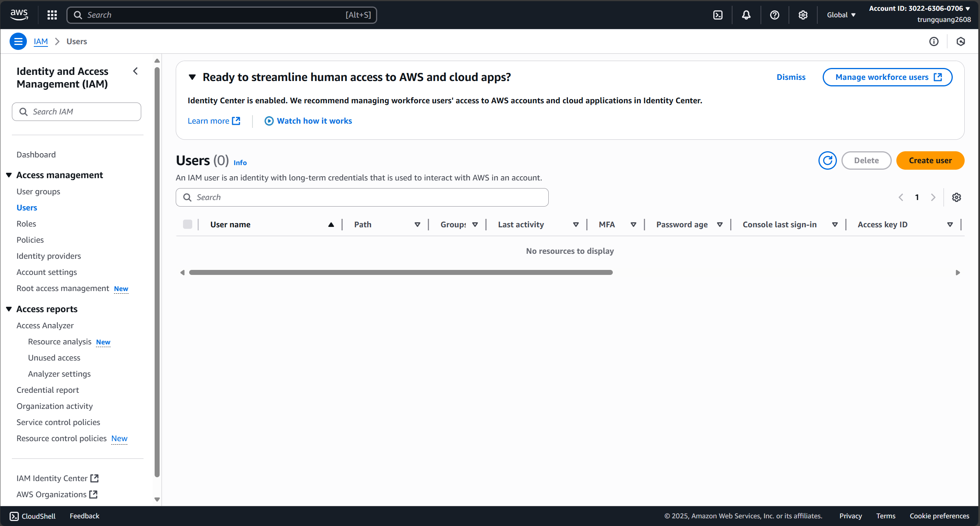The width and height of the screenshot is (980, 526).
Task: Collapse the Access management section
Action: coord(9,175)
